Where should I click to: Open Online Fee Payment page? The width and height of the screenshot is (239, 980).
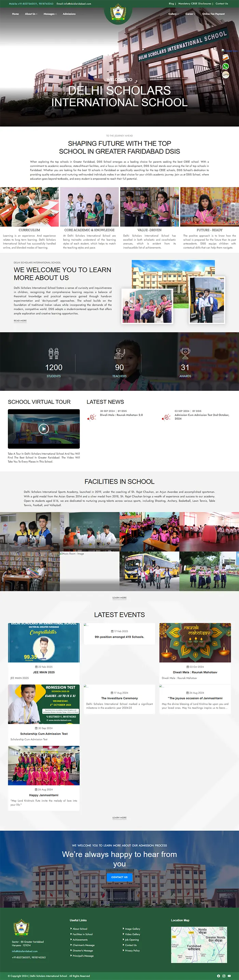click(213, 14)
